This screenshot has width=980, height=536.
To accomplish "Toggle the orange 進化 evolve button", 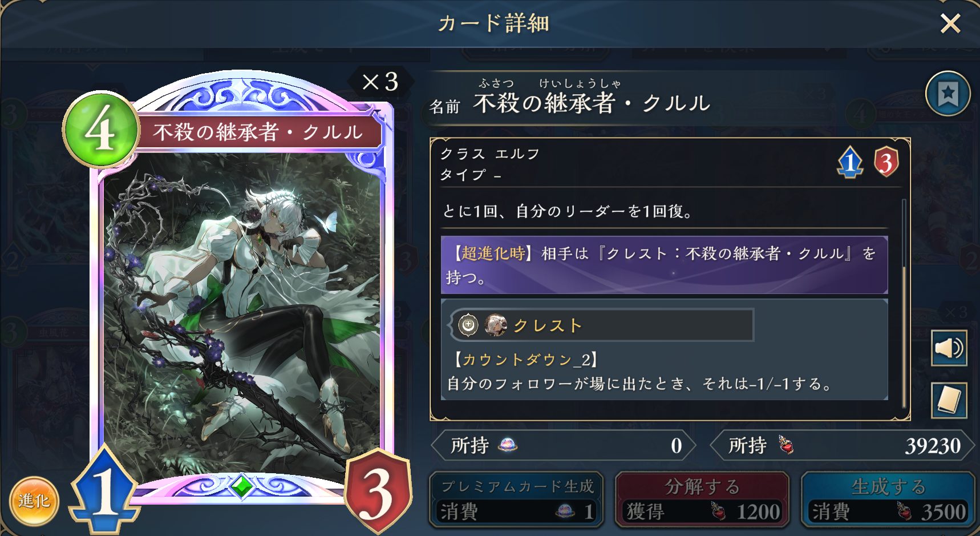I will [34, 501].
